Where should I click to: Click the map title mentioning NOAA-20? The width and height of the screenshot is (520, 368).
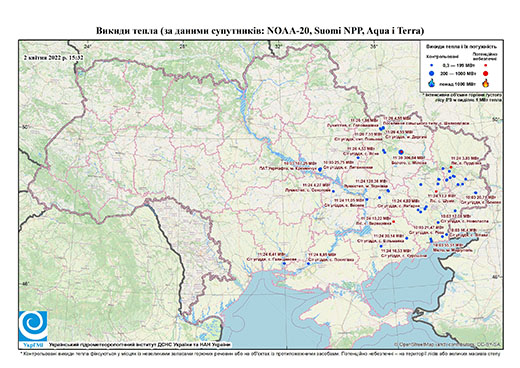click(x=260, y=31)
